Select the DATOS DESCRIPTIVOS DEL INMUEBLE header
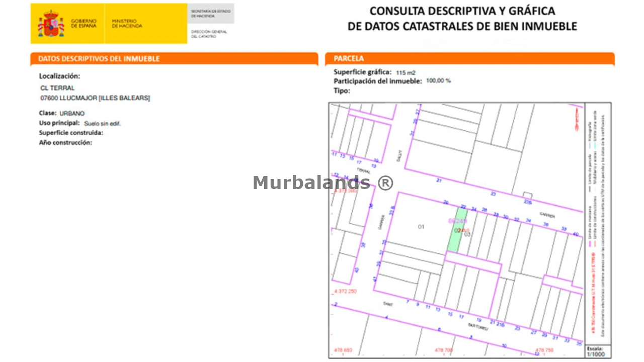The height and width of the screenshot is (362, 644). pos(99,59)
